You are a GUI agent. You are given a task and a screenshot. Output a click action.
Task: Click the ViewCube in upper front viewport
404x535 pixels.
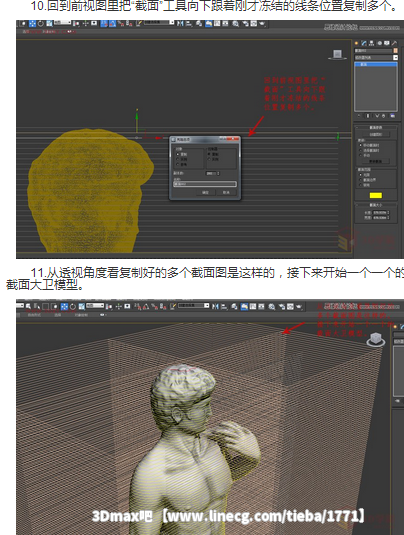337,54
